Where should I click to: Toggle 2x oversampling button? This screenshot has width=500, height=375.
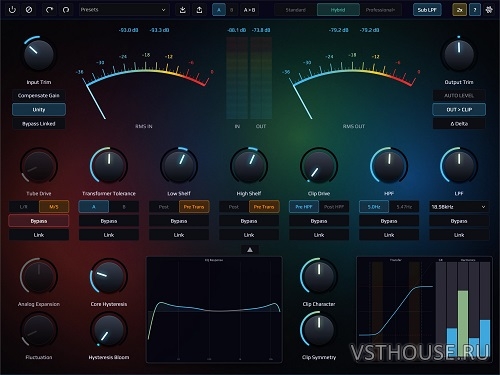pos(459,10)
